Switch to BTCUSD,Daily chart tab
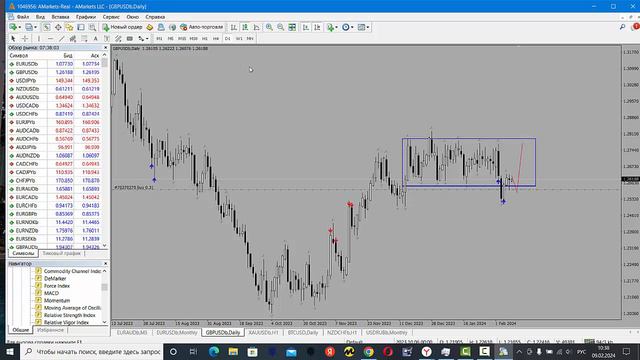 pyautogui.click(x=303, y=333)
